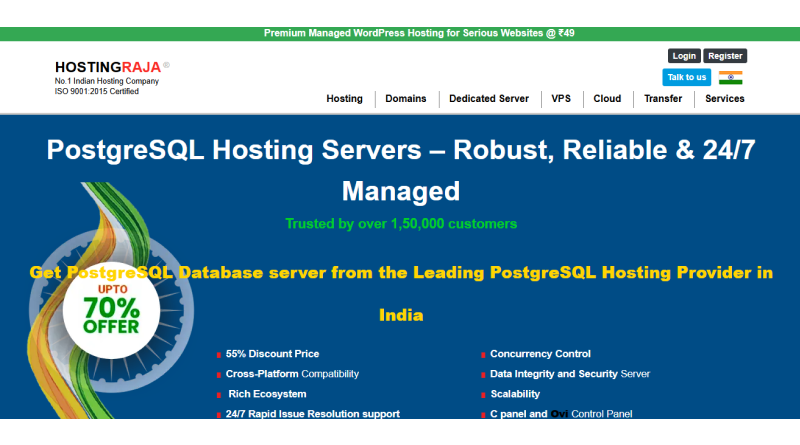Click 'Trusted by over 1,50,000 customers' text
This screenshot has height=445, width=800.
(401, 224)
